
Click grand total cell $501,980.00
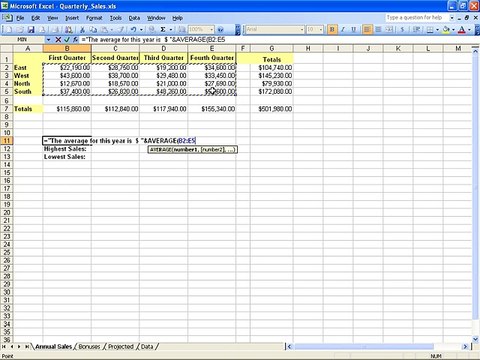(272, 109)
